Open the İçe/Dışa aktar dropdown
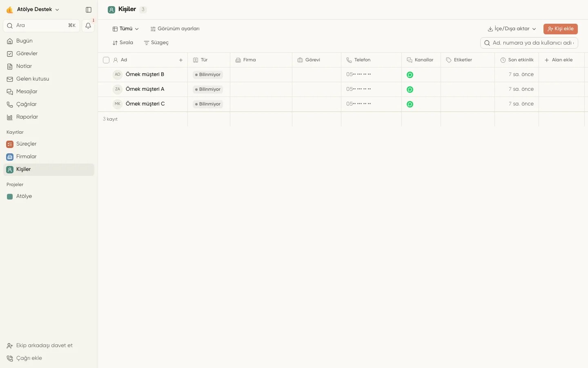 pos(512,29)
